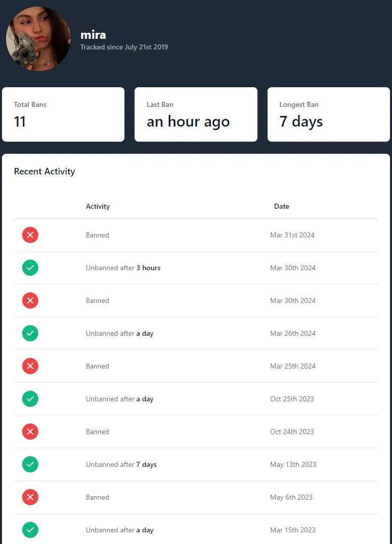Click the Date column header
The image size is (392, 544).
pos(282,206)
